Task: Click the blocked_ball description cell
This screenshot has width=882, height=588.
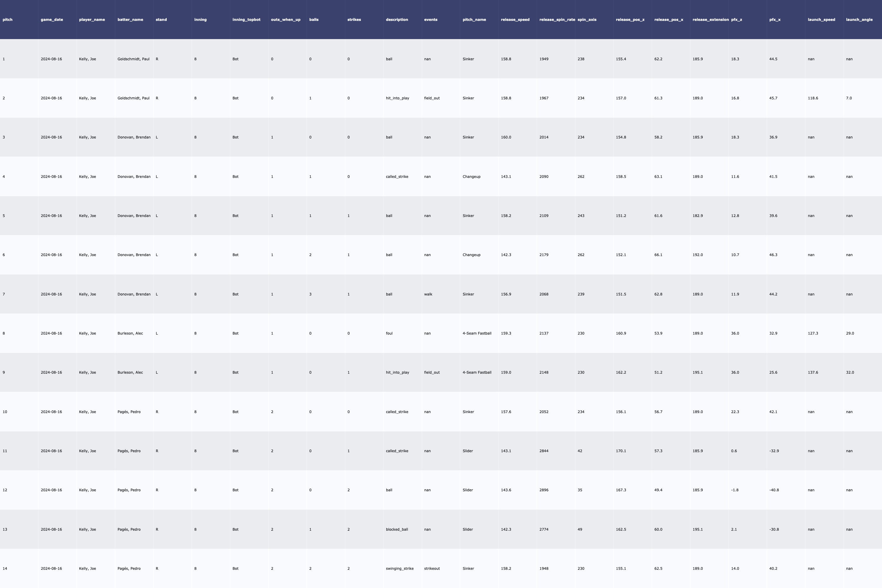Action: pos(397,529)
